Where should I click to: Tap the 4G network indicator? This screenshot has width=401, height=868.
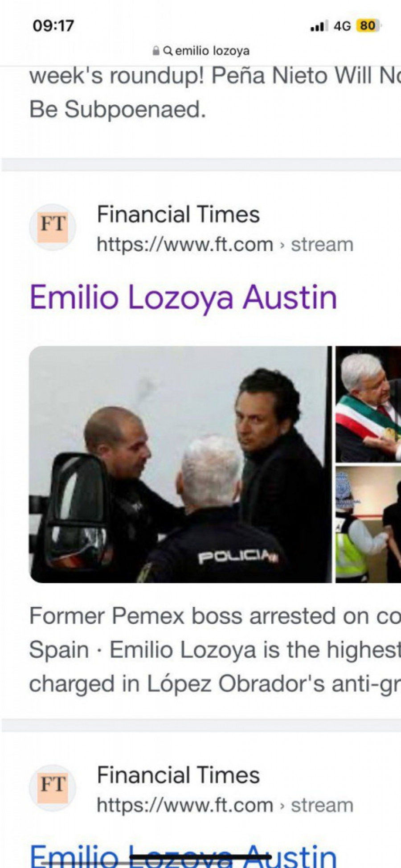click(x=342, y=26)
